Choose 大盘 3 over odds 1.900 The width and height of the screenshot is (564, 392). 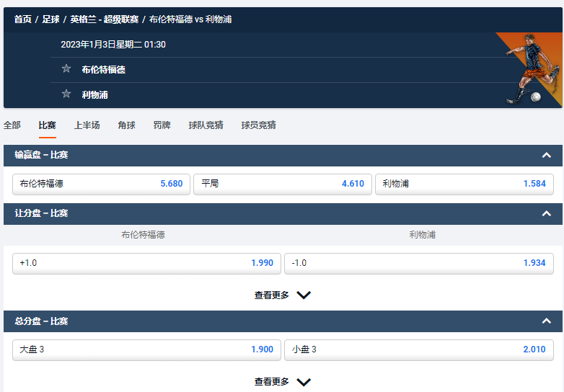[x=146, y=349]
